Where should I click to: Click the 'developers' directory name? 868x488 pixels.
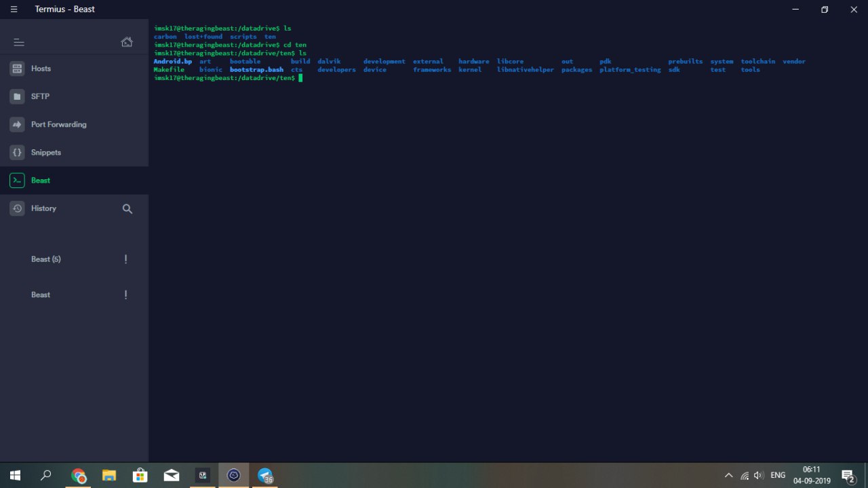(336, 69)
